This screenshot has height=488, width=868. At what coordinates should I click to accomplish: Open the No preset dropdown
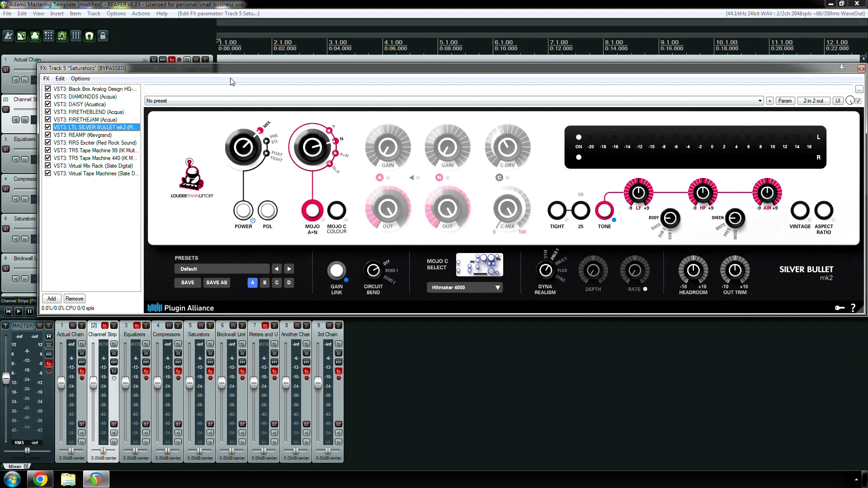point(454,101)
